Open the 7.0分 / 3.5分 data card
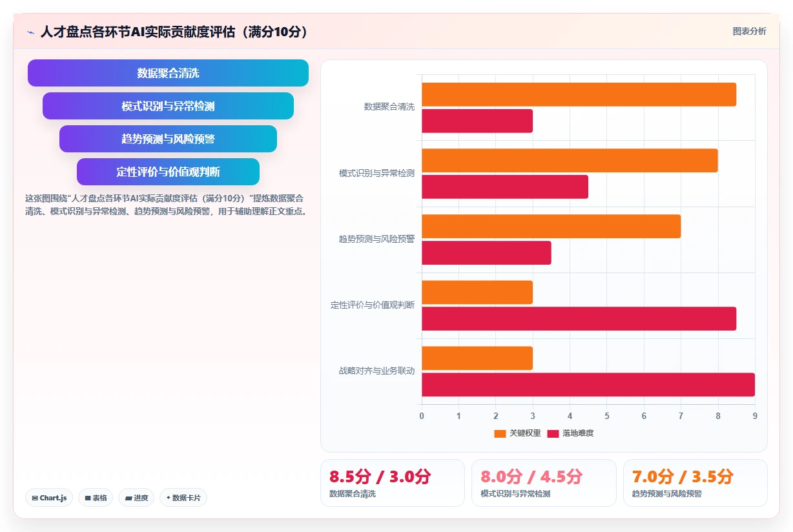793x532 pixels. [x=695, y=483]
